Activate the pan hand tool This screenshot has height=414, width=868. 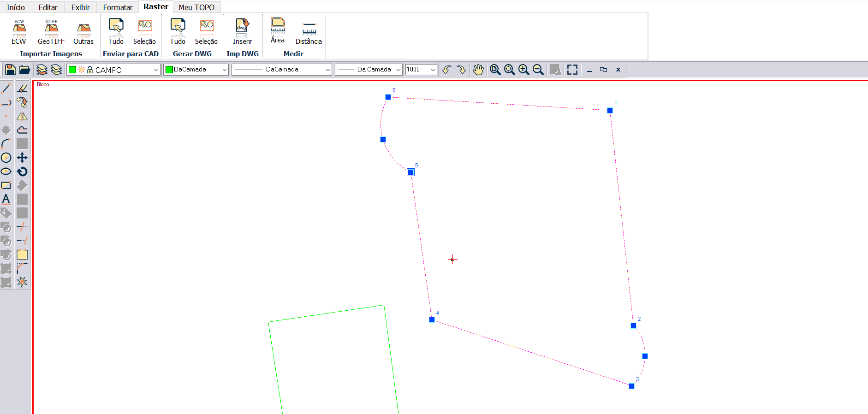click(478, 70)
